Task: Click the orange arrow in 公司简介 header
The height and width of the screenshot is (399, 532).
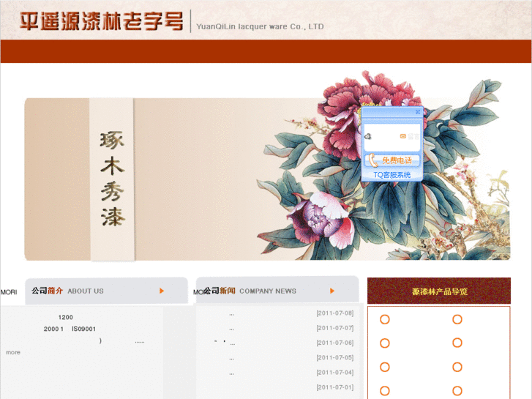Action: (162, 291)
